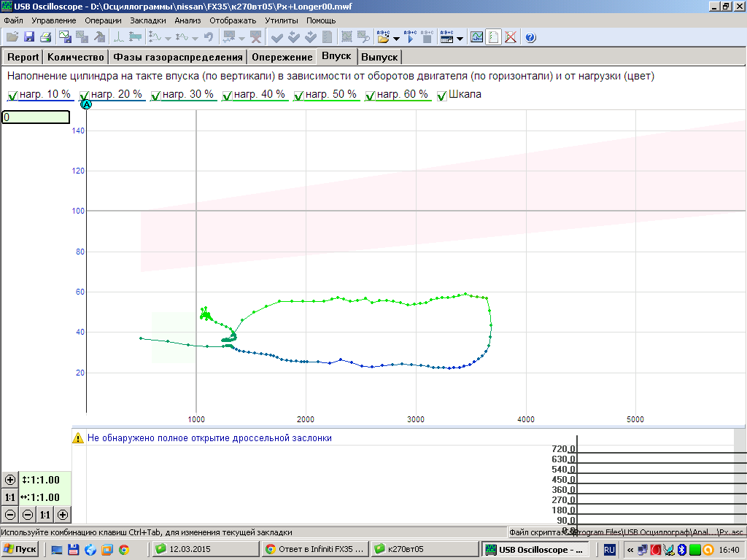Zoom in horizontally with bottom-right plus
The height and width of the screenshot is (560, 747).
[63, 514]
